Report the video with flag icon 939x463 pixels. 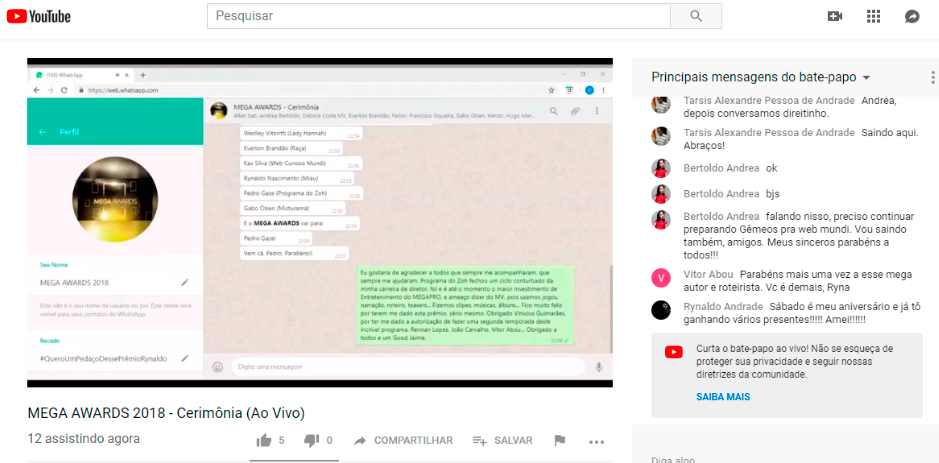(560, 441)
